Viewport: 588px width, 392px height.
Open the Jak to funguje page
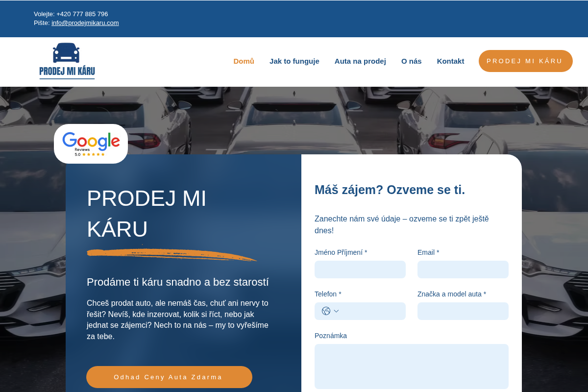click(x=294, y=61)
